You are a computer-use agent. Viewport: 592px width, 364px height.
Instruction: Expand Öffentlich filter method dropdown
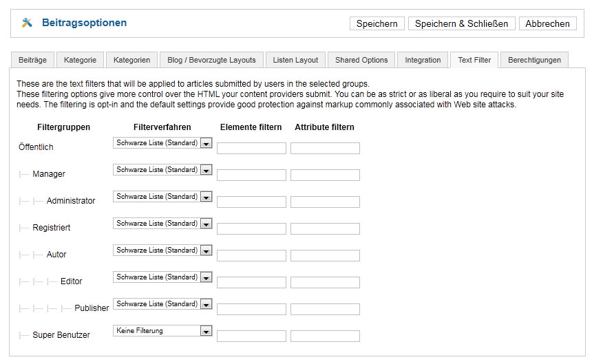162,143
